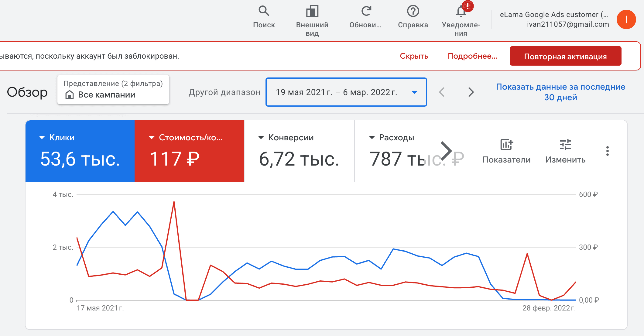Open the Уведомления bell icon
644x336 pixels.
[461, 11]
